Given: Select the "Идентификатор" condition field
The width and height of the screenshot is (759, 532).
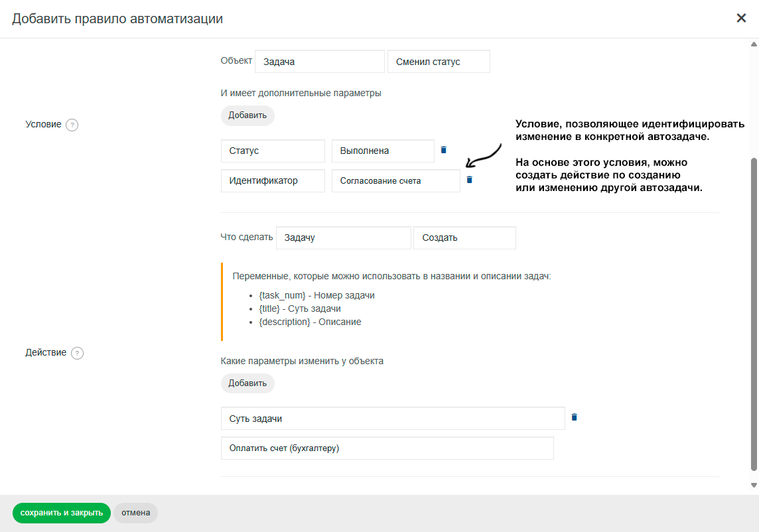Looking at the screenshot, I should point(273,179).
